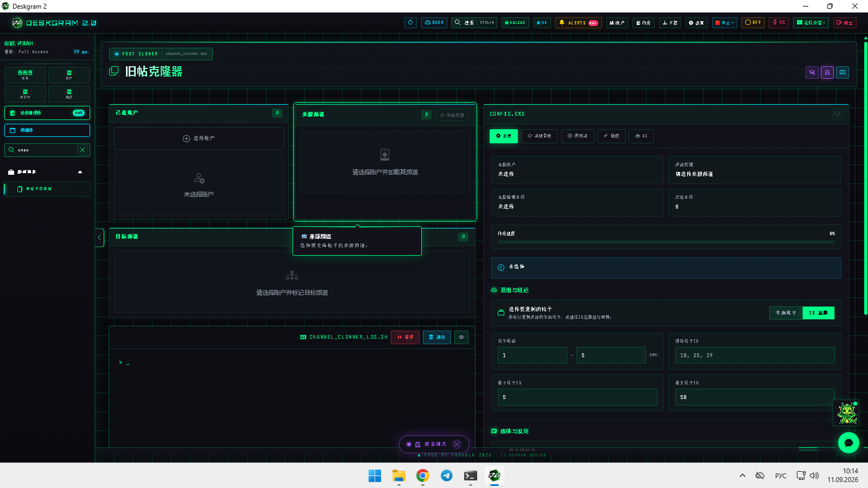Toggle the FX effects button

point(778,23)
